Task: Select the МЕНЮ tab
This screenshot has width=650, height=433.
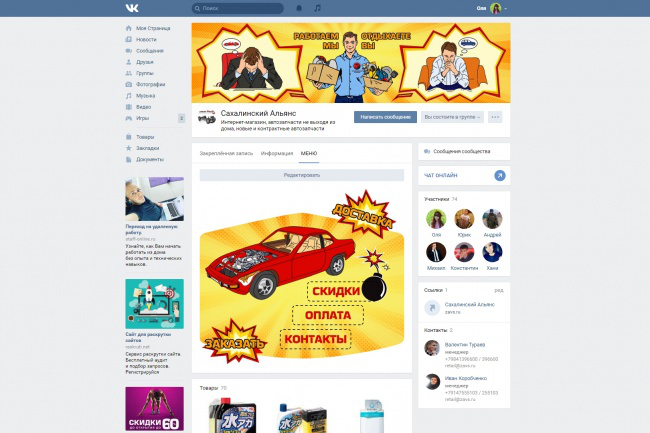Action: coord(309,153)
